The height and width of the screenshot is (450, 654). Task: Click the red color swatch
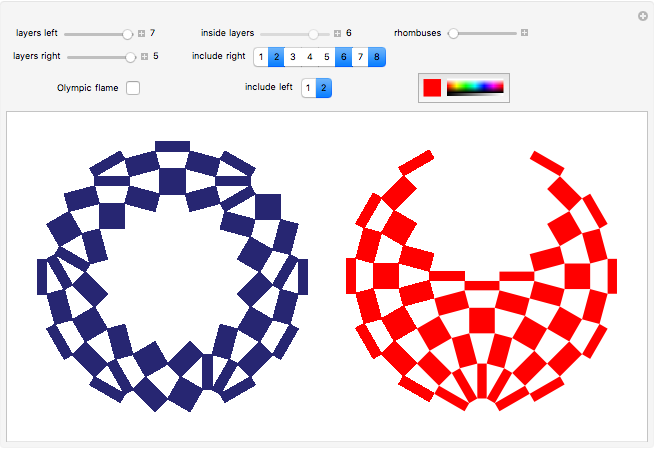pyautogui.click(x=432, y=88)
